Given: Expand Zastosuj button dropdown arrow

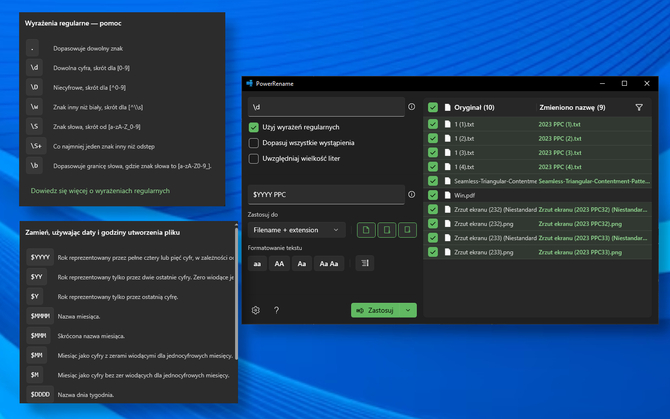Looking at the screenshot, I should [x=408, y=310].
